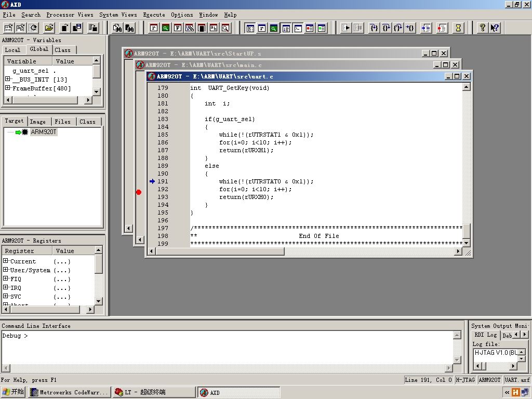This screenshot has height=399, width=532.
Task: Open the Low Level Symbols 'ab' icon
Action: (214, 28)
